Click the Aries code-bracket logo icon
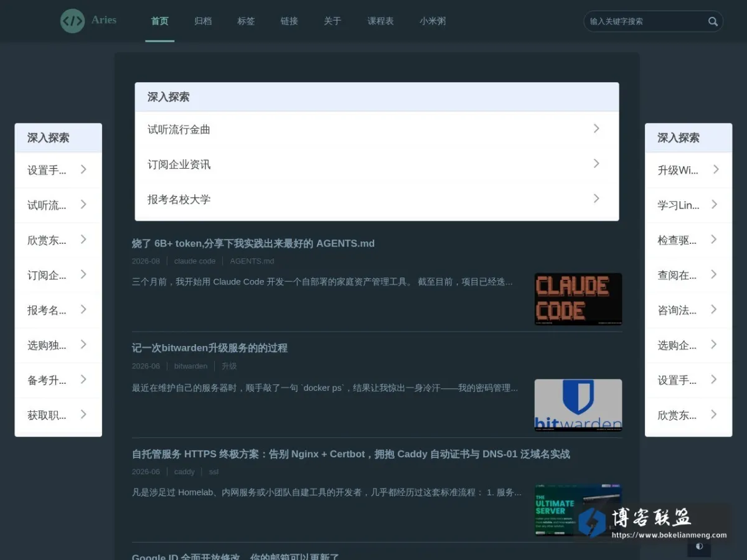Viewport: 747px width, 560px height. [72, 21]
